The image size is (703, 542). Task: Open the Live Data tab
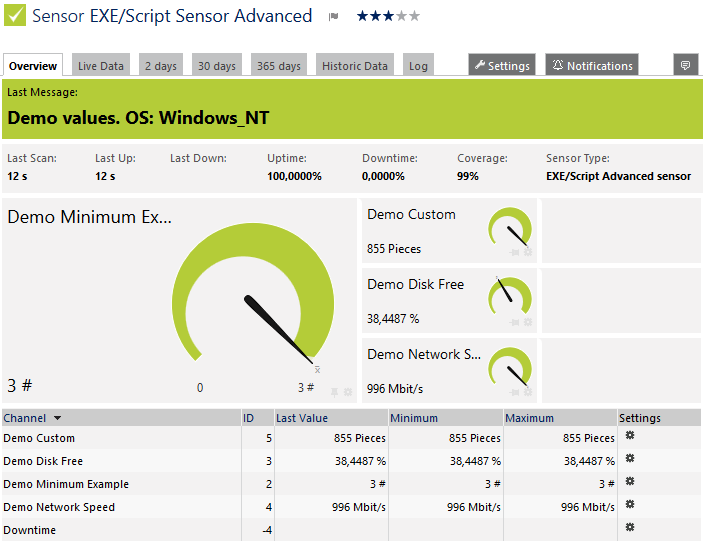point(101,65)
